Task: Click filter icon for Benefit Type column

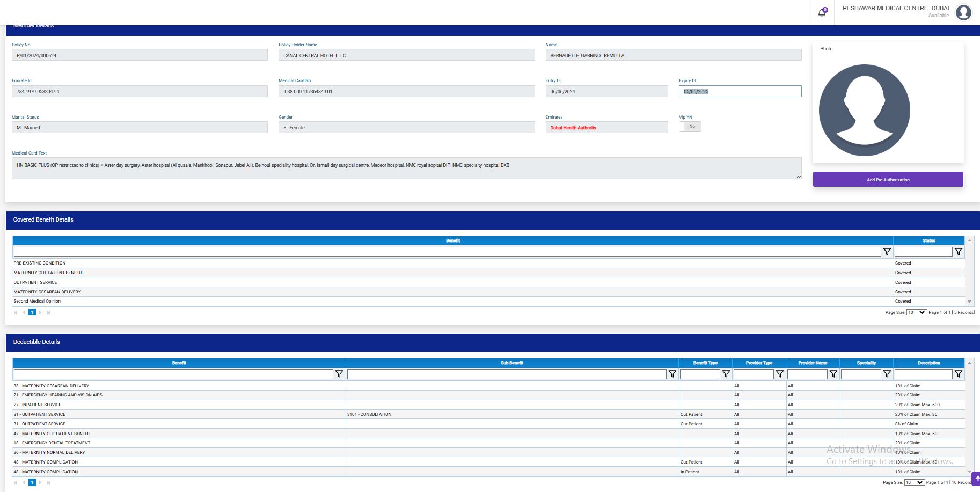Action: point(726,374)
